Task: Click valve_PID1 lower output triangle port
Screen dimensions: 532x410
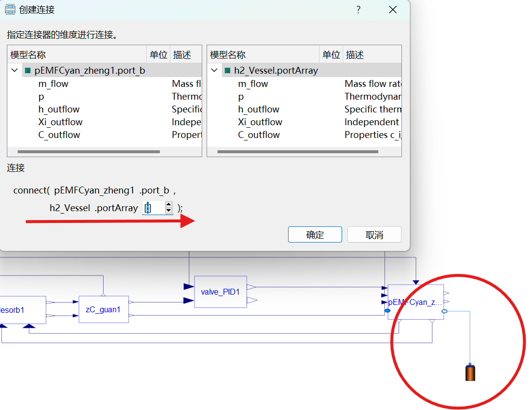Action: (x=252, y=300)
